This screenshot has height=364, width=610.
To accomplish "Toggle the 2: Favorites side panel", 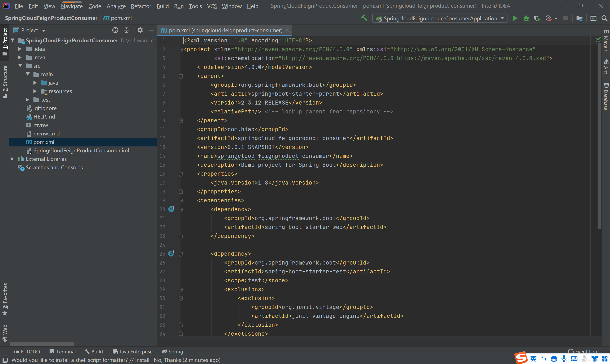I will pos(5,299).
